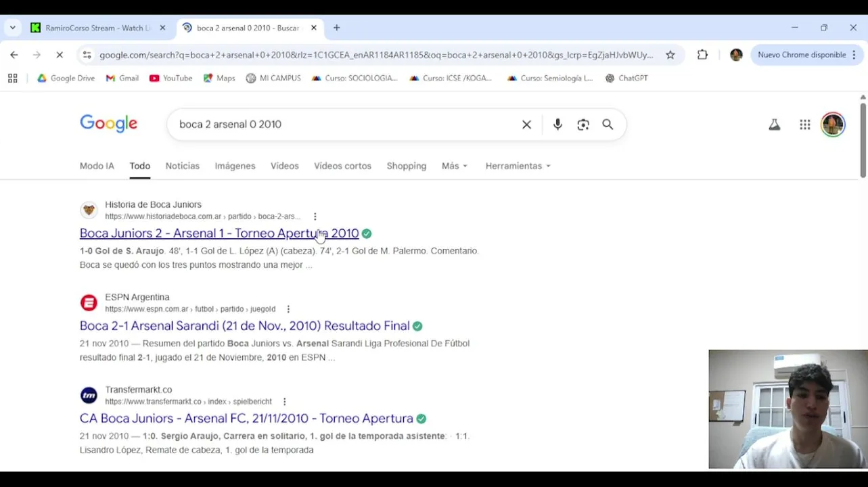This screenshot has height=487, width=868.
Task: Switch to the RamiroCorso Stream tab
Action: (98, 28)
